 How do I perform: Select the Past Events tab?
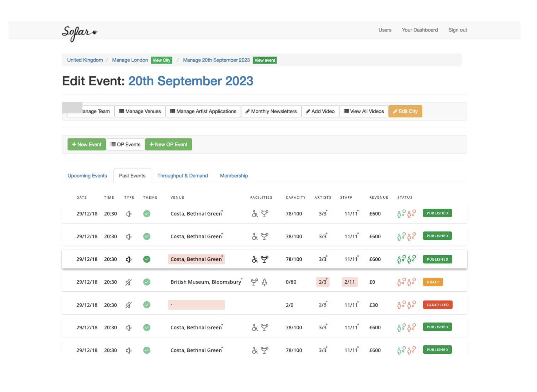pos(132,176)
